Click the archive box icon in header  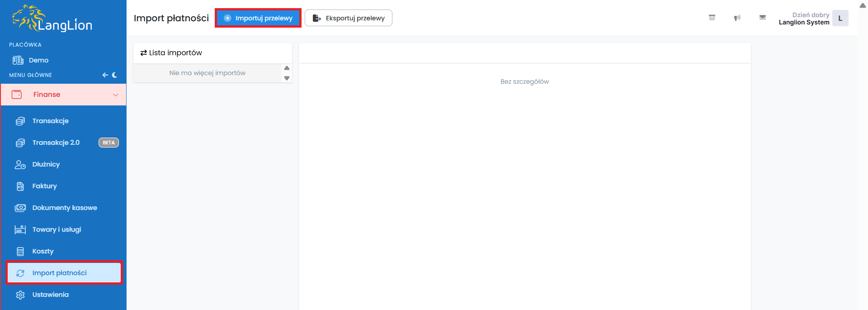(x=712, y=18)
